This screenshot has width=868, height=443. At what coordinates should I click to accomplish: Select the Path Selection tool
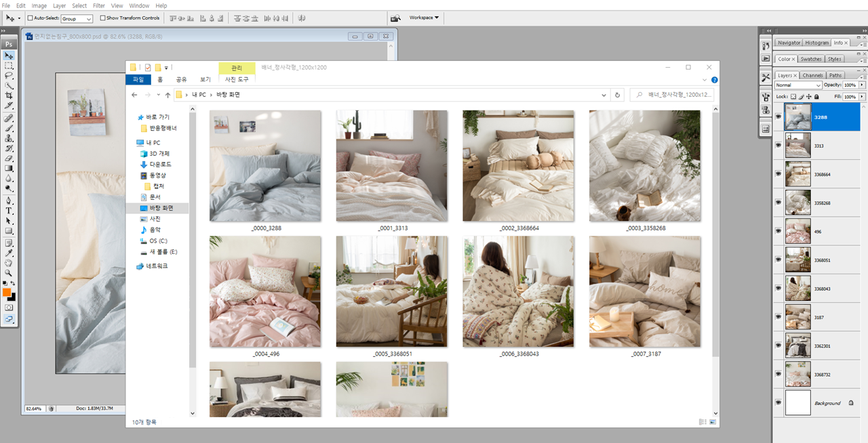tap(9, 221)
